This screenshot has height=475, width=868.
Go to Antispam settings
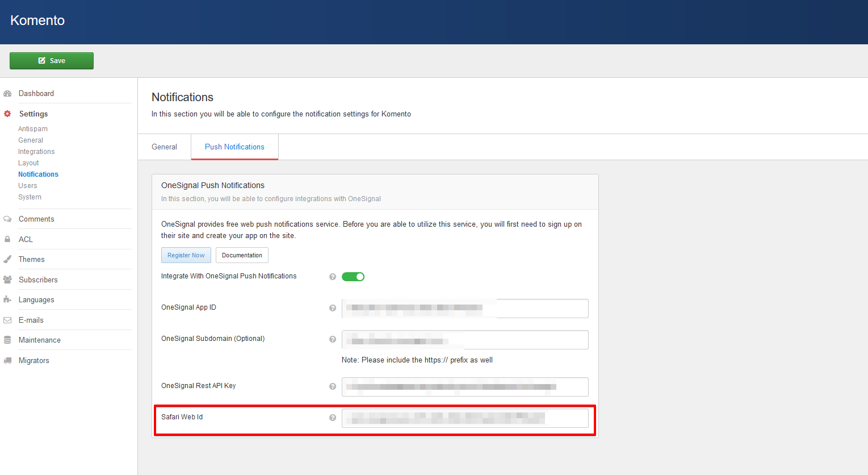click(33, 129)
